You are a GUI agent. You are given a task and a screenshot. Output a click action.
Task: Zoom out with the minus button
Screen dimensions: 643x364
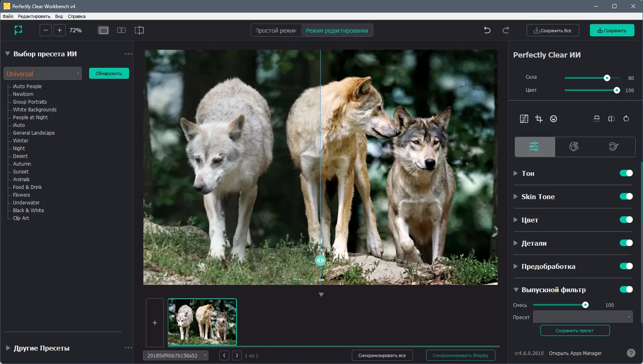(x=46, y=30)
